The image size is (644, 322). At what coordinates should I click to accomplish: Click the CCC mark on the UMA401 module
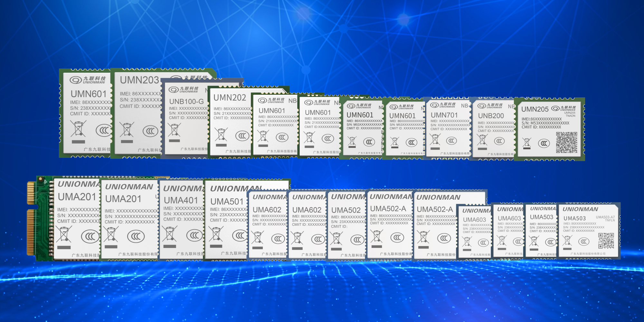(194, 235)
